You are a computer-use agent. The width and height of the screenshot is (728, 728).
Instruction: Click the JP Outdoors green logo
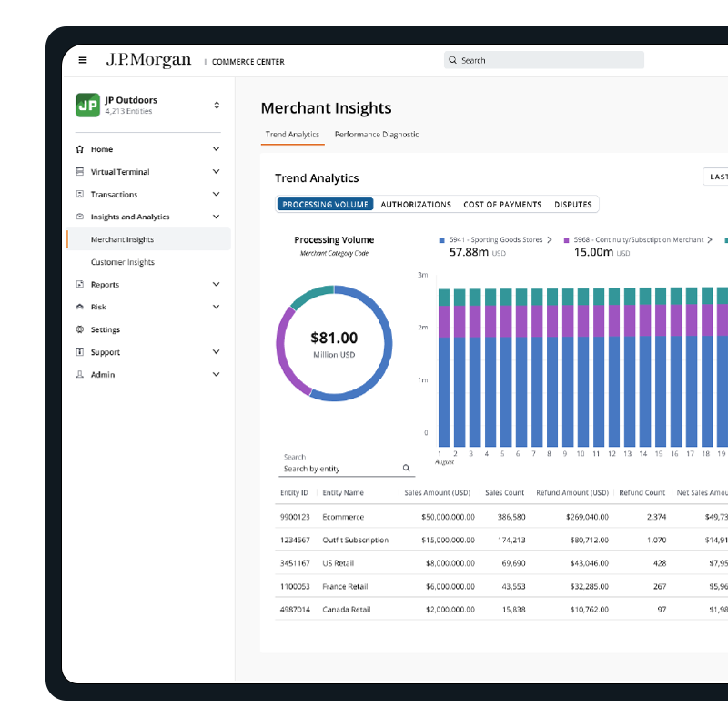point(87,105)
